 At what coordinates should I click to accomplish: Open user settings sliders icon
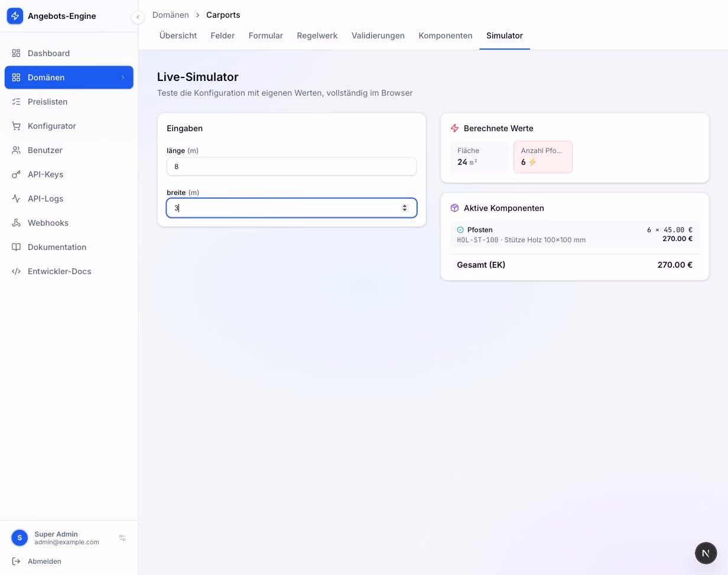coord(122,538)
